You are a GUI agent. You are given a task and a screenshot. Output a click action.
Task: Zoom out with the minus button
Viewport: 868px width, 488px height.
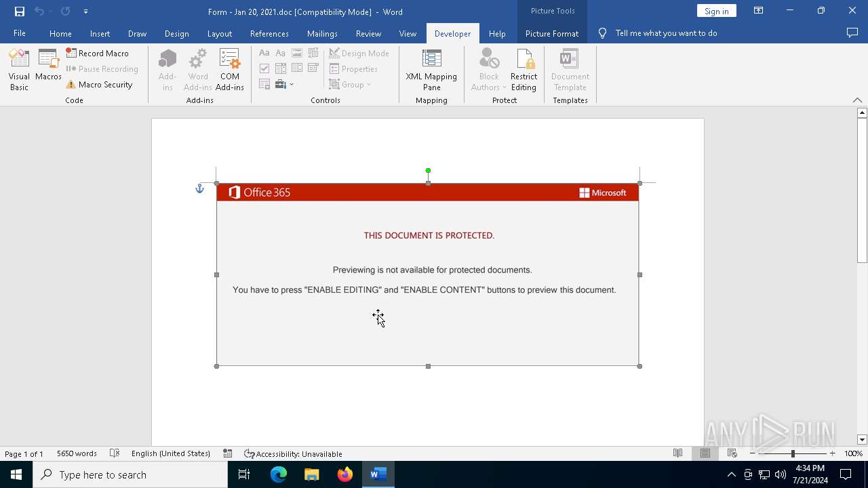point(753,453)
